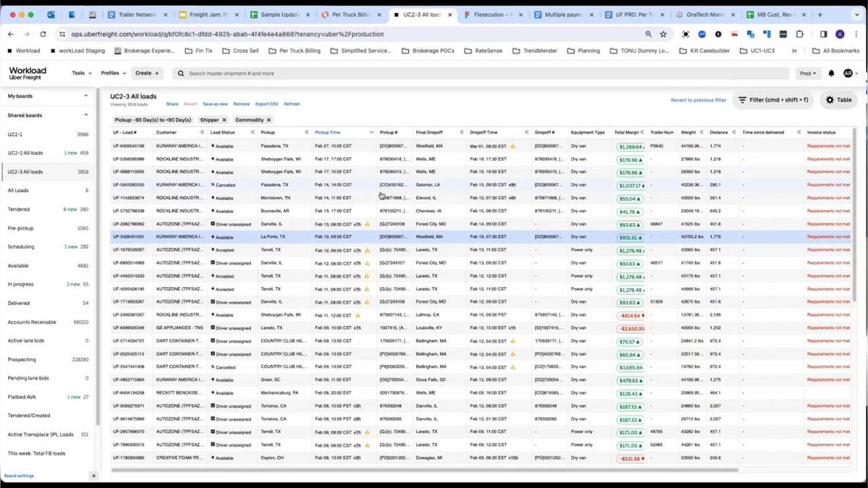The height and width of the screenshot is (488, 868).
Task: Remove the Shipper filter chip
Action: 224,120
